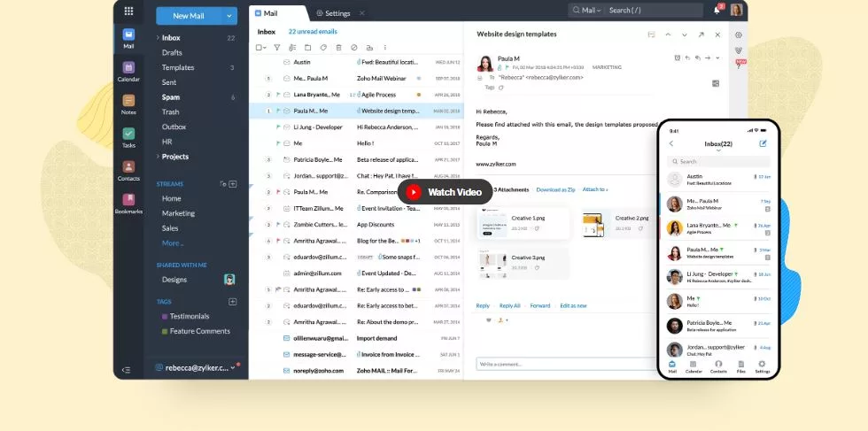Screen dimensions: 868x431
Task: Open the Marketing stream
Action: (x=178, y=213)
